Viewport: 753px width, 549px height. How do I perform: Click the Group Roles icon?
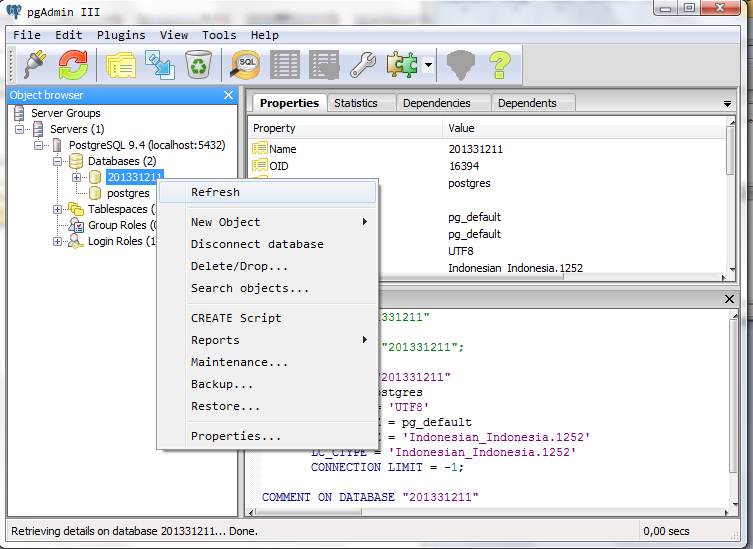pos(76,225)
